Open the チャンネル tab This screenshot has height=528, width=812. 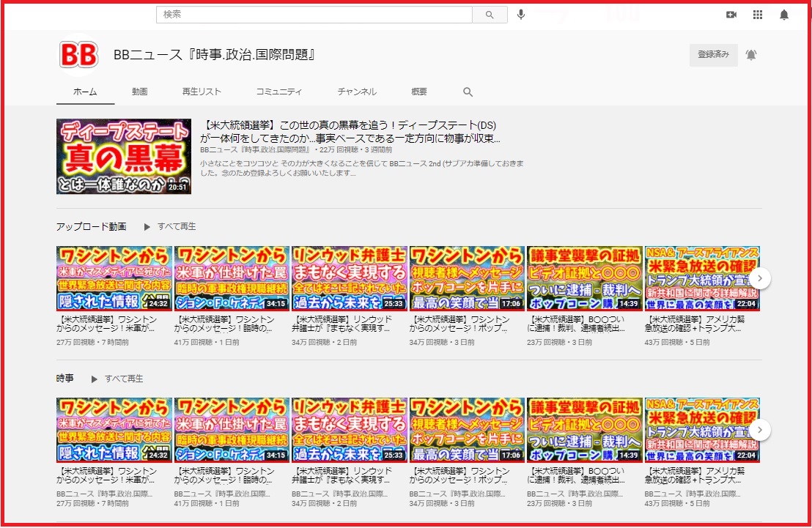point(357,92)
